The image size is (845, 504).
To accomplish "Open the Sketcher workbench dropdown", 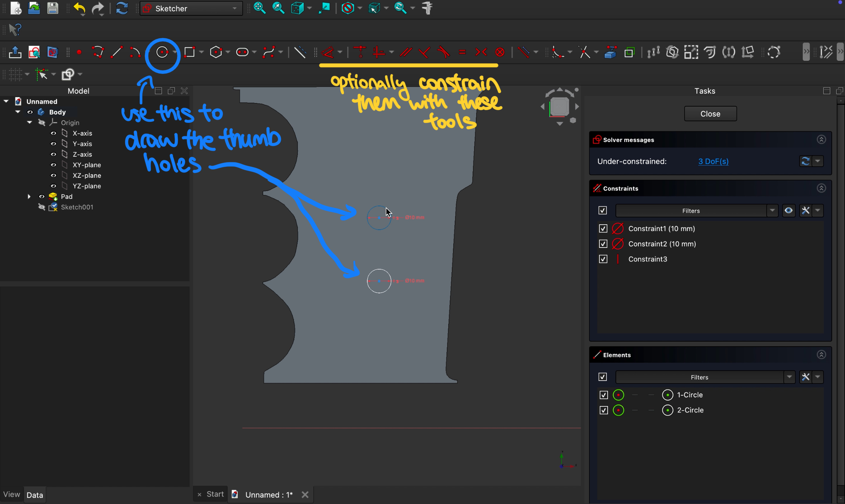I will click(x=191, y=8).
